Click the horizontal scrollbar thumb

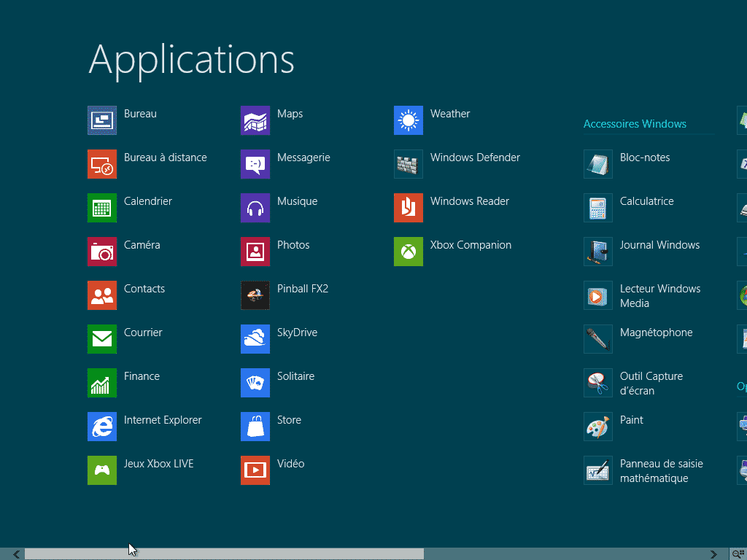tap(224, 554)
